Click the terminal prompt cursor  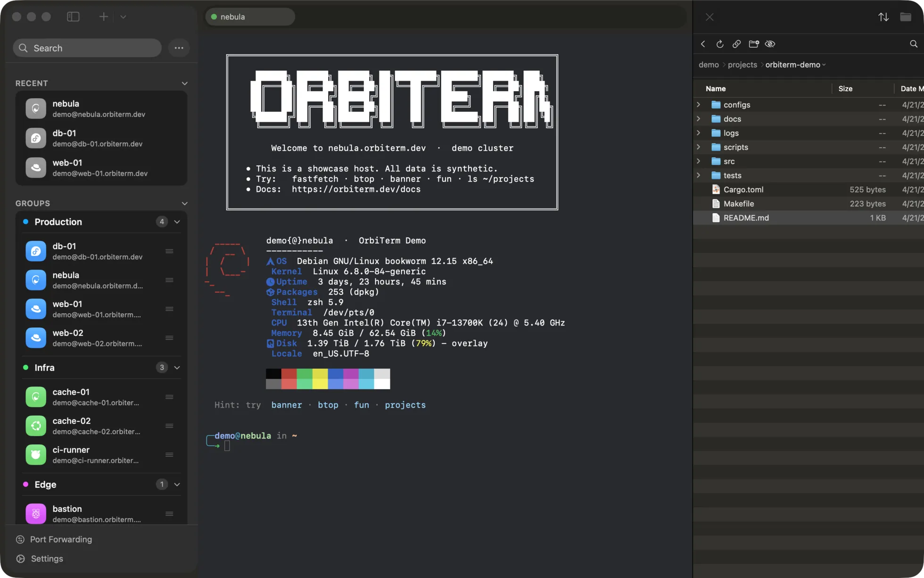coord(227,446)
